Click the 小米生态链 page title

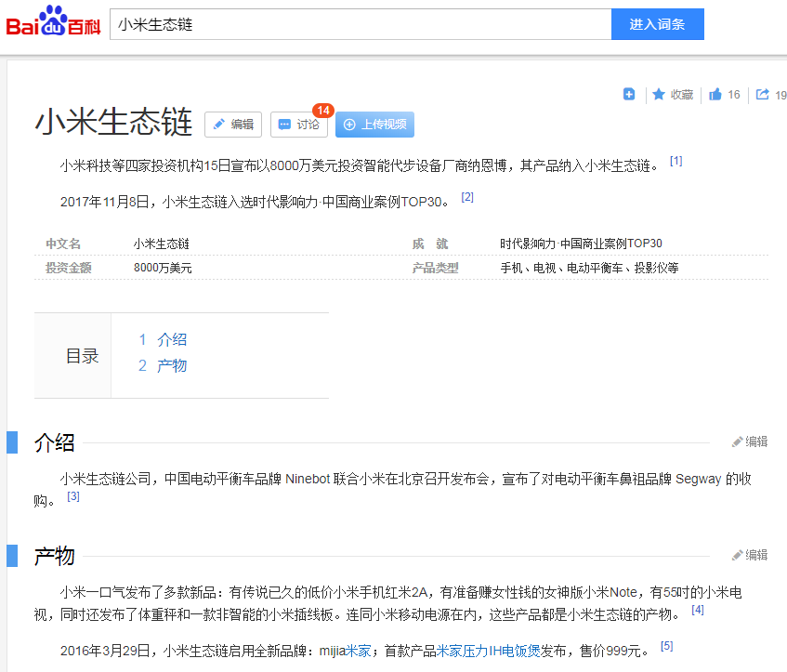(x=113, y=122)
